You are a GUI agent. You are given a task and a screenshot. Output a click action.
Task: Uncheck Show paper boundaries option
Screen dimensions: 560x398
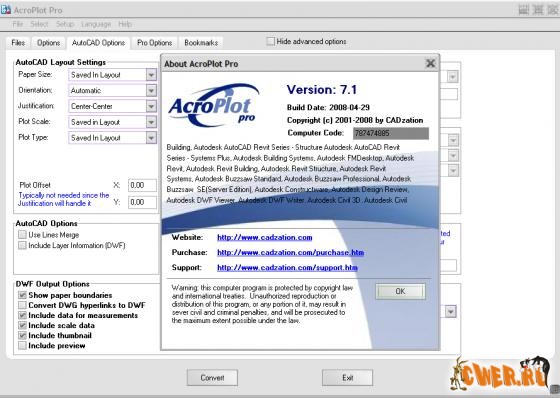[22, 295]
